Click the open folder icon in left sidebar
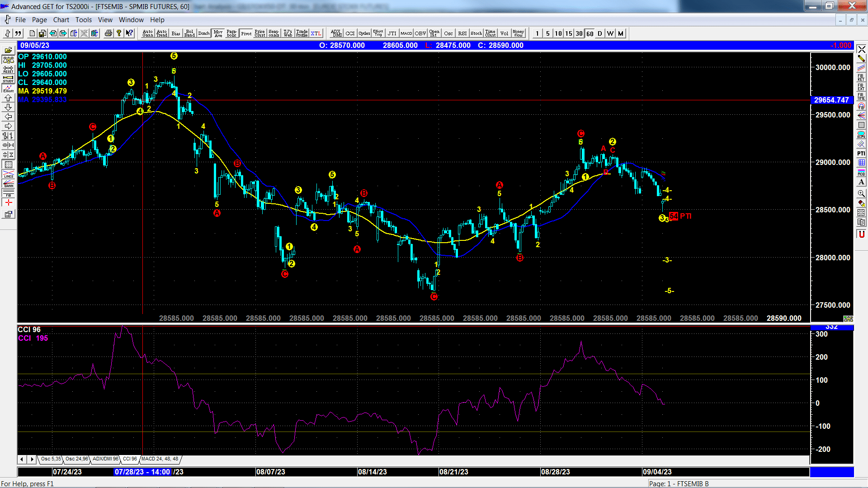The image size is (868, 488). click(8, 50)
